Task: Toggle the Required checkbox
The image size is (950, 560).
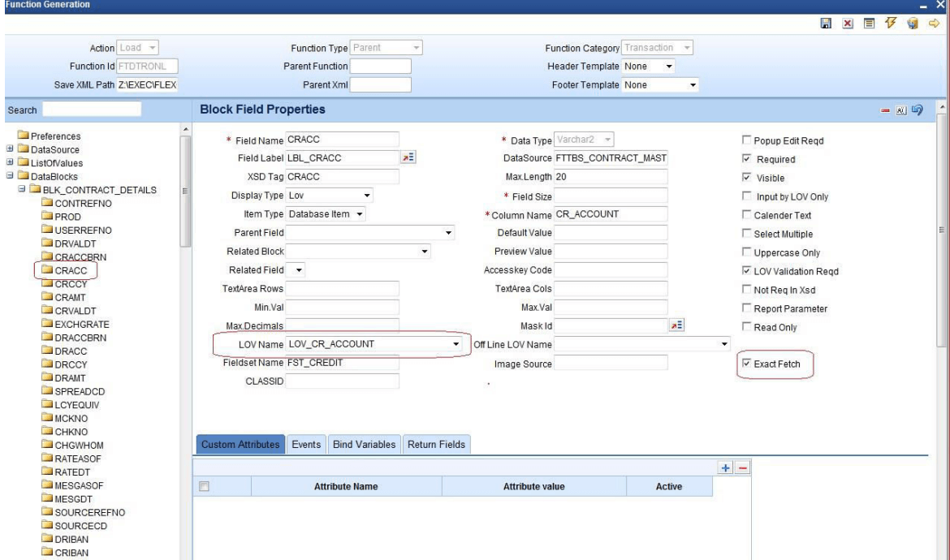Action: [746, 158]
